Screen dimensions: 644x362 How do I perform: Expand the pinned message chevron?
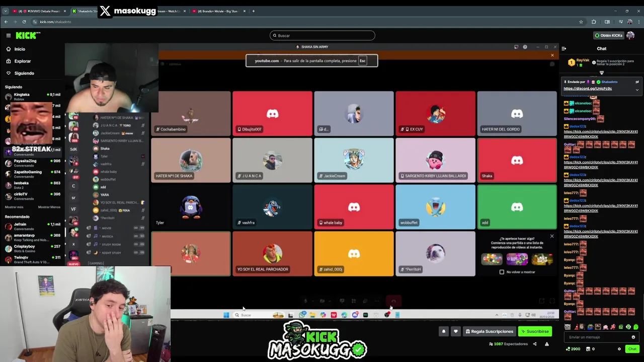click(637, 90)
